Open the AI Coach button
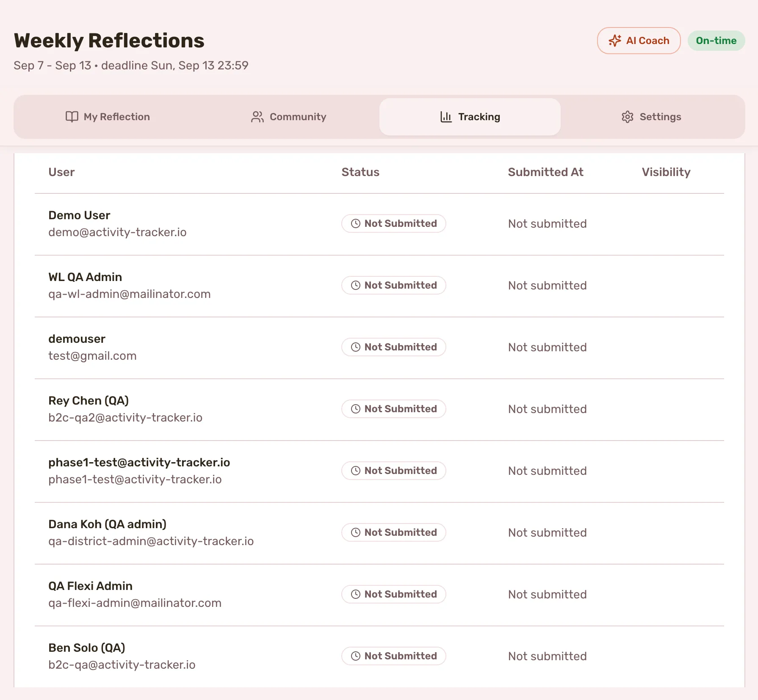Screen dimensions: 758x700 (x=639, y=41)
